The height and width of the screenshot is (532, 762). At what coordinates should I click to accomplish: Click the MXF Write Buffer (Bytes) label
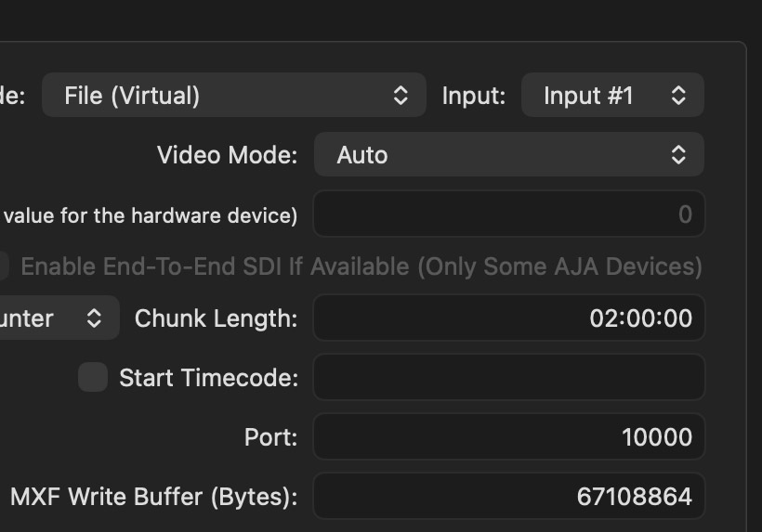(153, 497)
